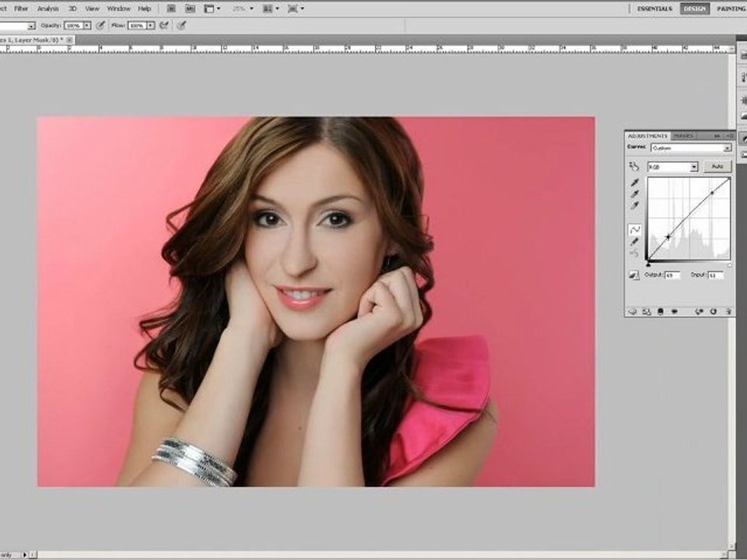Click the Flow 100% field
The height and width of the screenshot is (560, 747).
coord(137,26)
